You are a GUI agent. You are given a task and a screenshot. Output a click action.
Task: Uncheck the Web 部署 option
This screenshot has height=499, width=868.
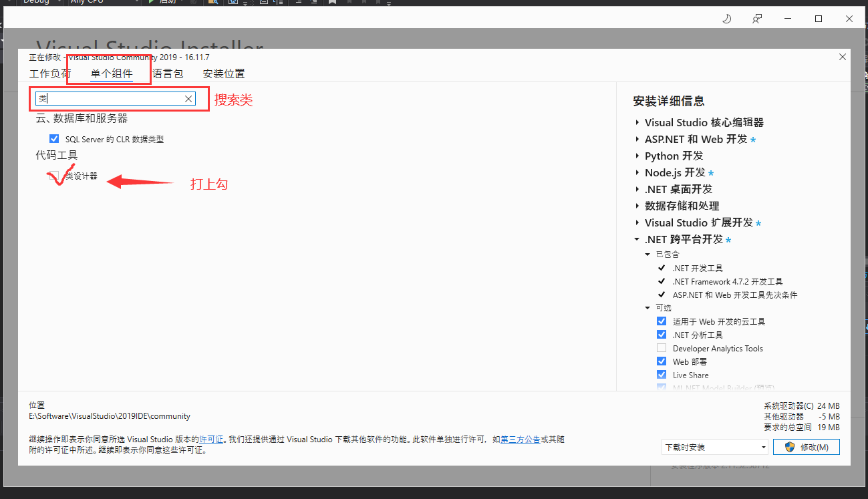662,361
